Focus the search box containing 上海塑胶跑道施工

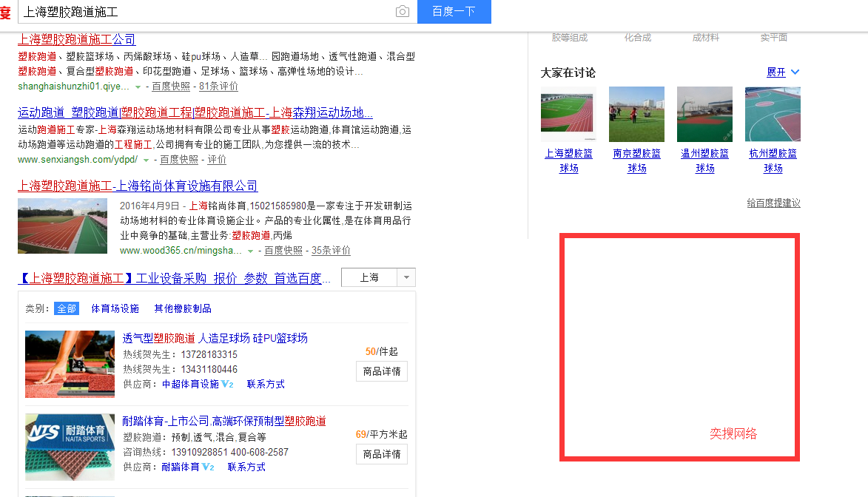pyautogui.click(x=207, y=12)
